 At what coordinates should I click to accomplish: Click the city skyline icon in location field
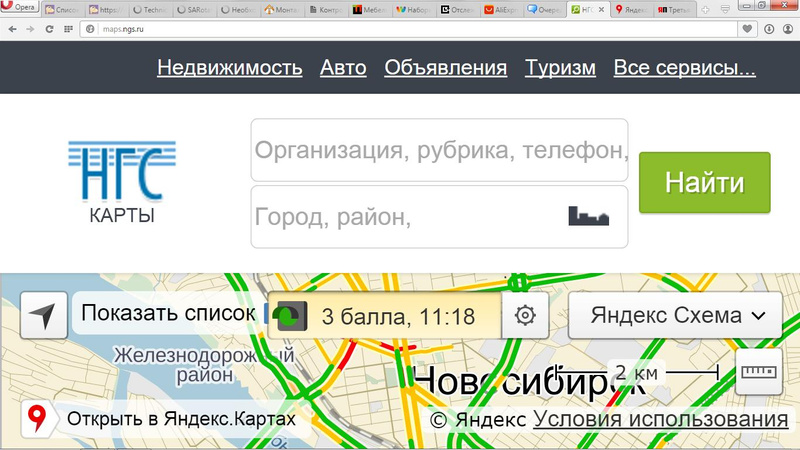(588, 216)
